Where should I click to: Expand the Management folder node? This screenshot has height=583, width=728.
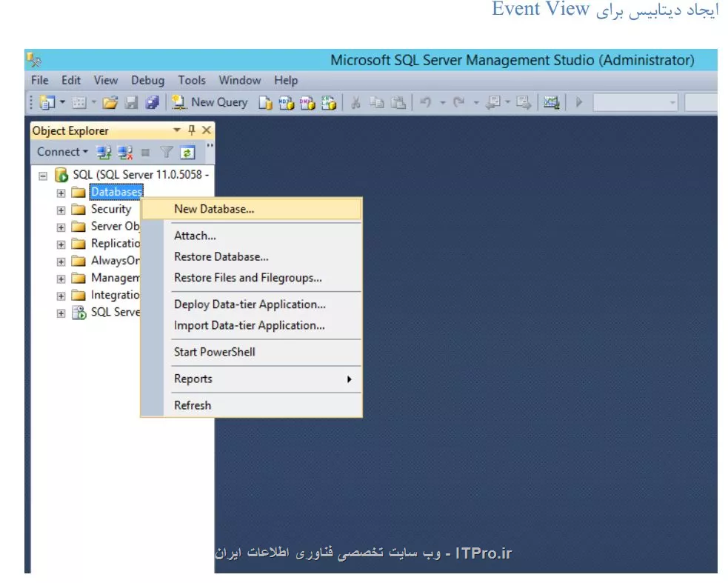click(x=61, y=279)
